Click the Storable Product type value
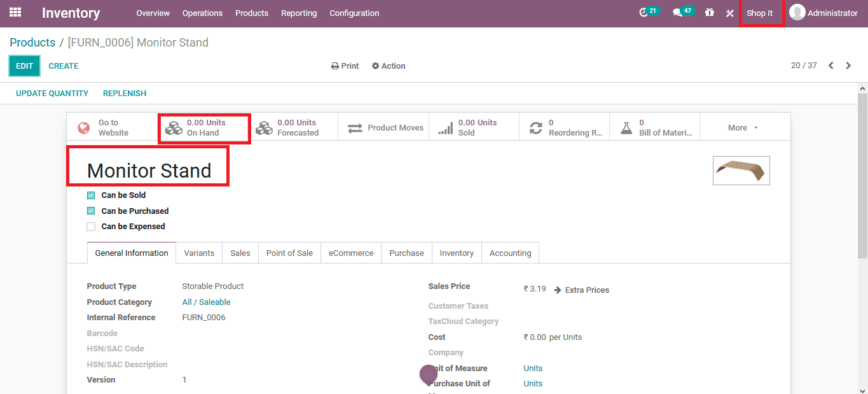 point(213,286)
